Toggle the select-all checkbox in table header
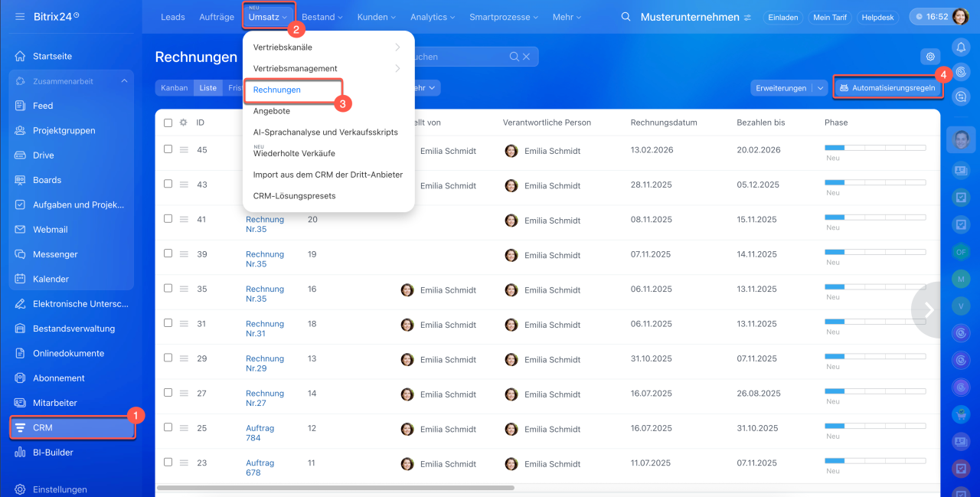Viewport: 980px width, 497px height. click(168, 123)
